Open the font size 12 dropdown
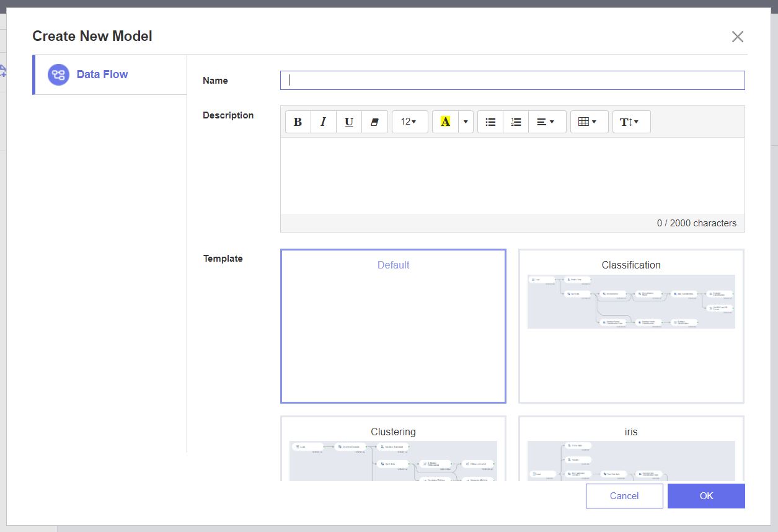This screenshot has width=778, height=532. pos(410,122)
